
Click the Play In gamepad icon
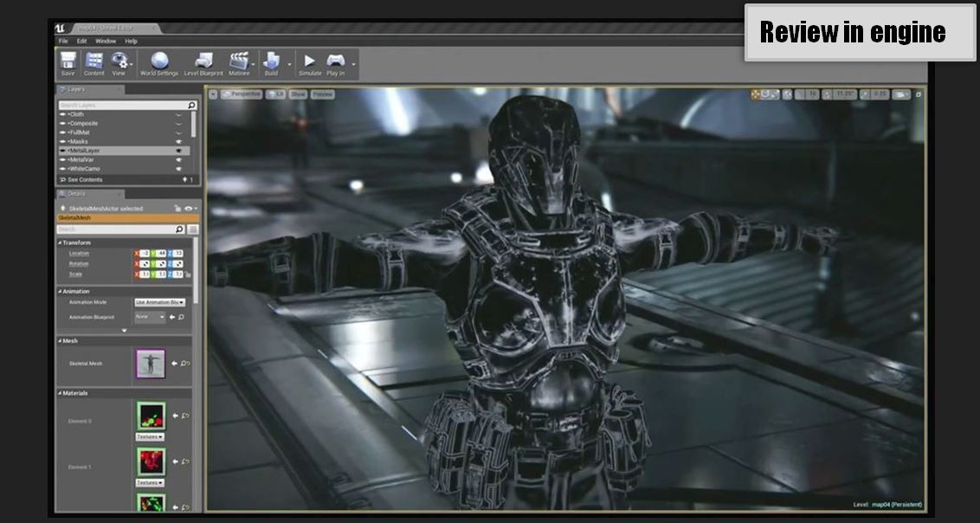point(335,61)
